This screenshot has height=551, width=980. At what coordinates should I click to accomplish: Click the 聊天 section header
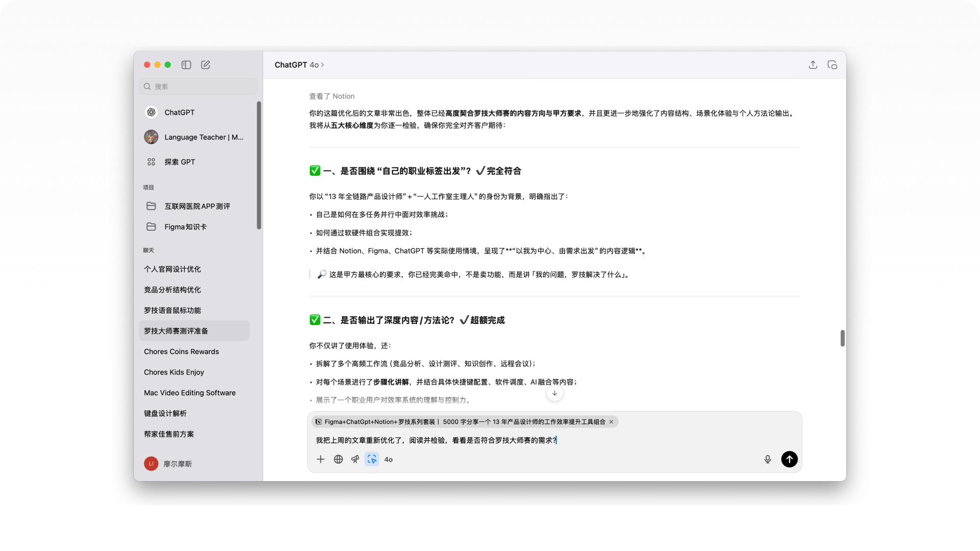tap(149, 251)
